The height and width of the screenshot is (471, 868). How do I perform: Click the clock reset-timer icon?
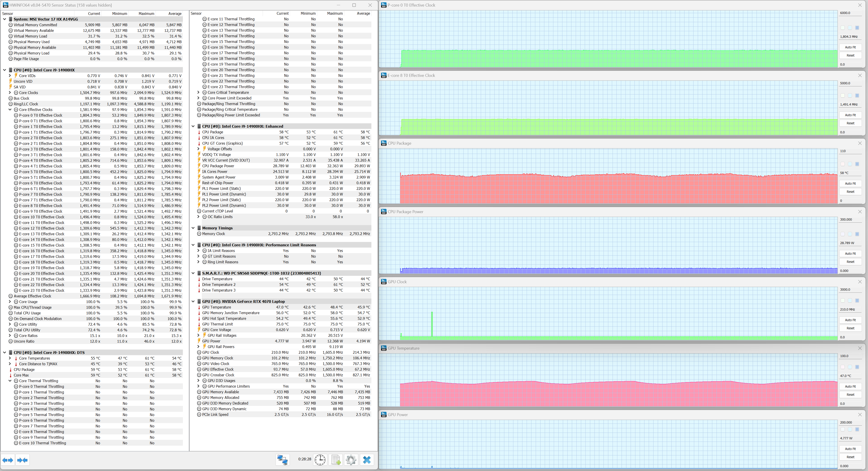[320, 459]
